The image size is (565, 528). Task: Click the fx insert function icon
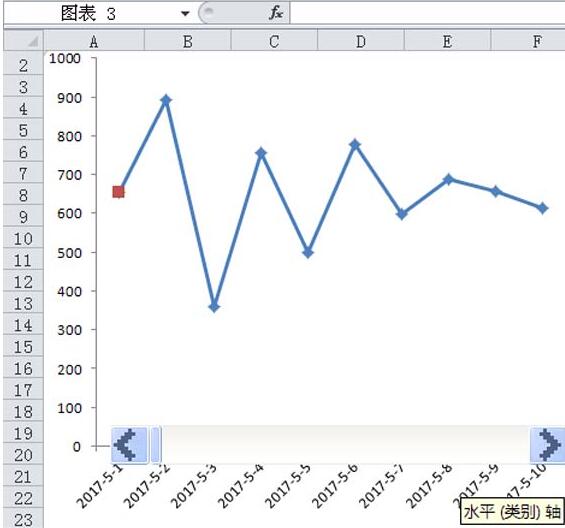pyautogui.click(x=276, y=13)
